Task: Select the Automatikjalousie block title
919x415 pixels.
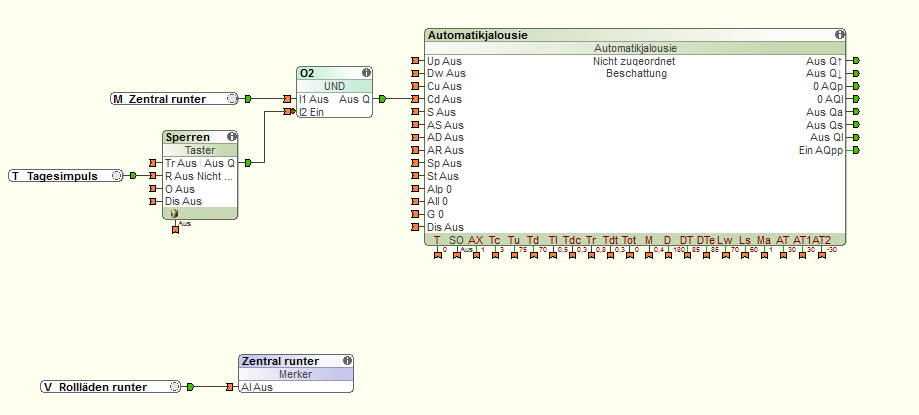Action: coord(478,35)
